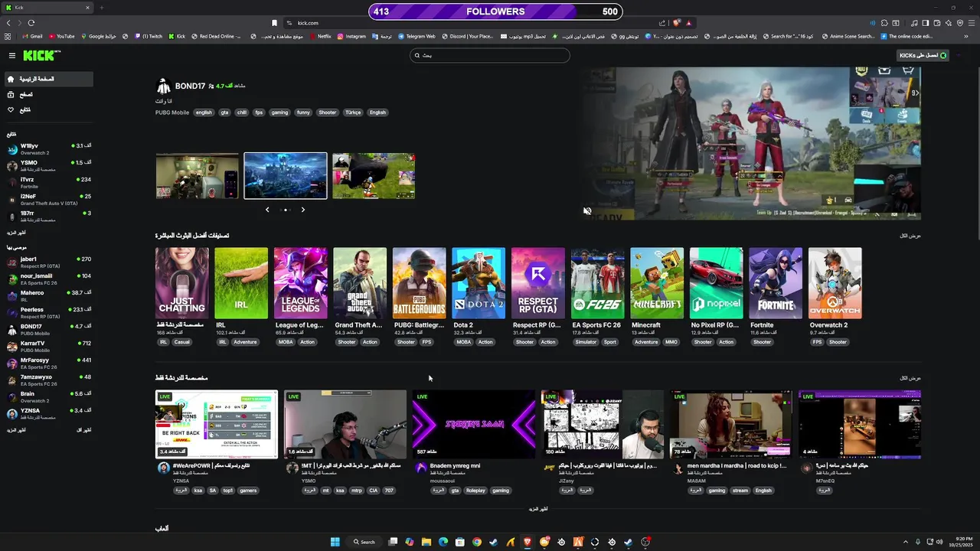Open the browser wallet icon
The width and height of the screenshot is (980, 551).
tap(937, 23)
